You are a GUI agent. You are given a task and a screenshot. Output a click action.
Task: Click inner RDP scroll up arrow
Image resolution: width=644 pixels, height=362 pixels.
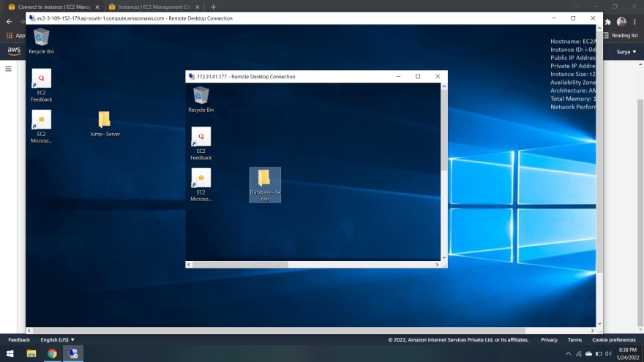point(444,86)
